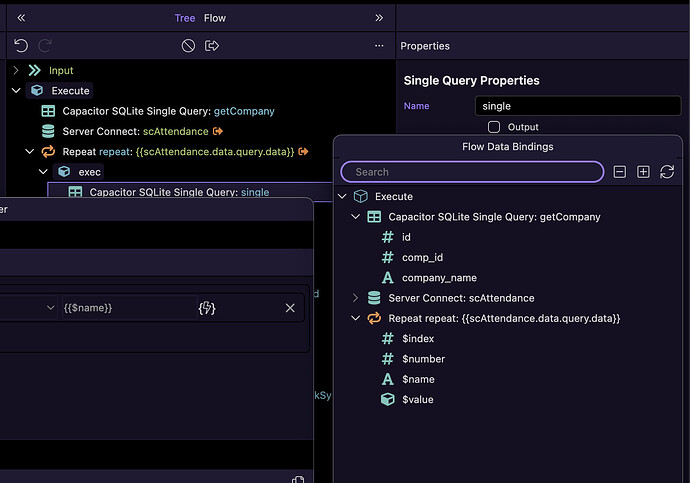Click the disable action icon in toolbar
Viewport: 690px width, 483px height.
click(188, 46)
